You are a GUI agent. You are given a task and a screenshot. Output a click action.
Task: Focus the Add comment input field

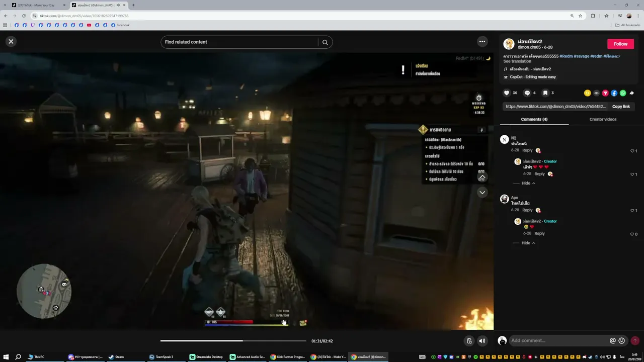558,341
